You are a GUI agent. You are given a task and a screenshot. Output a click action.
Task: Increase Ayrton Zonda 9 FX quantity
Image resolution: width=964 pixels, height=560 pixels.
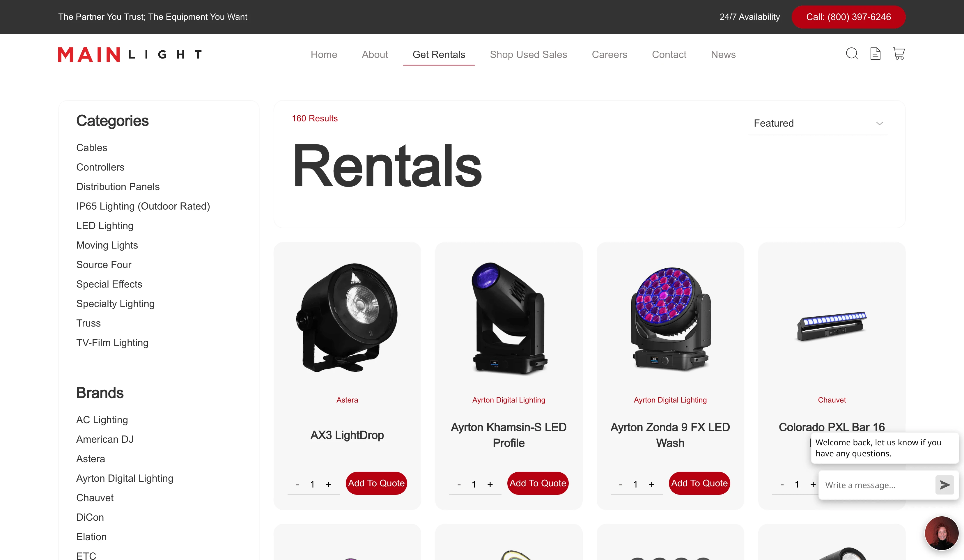[x=651, y=484]
